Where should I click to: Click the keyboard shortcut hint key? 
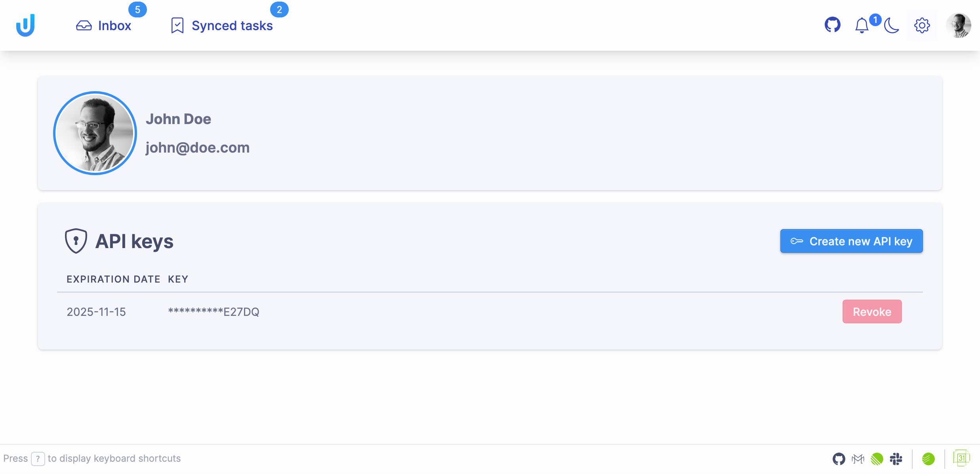(x=38, y=459)
